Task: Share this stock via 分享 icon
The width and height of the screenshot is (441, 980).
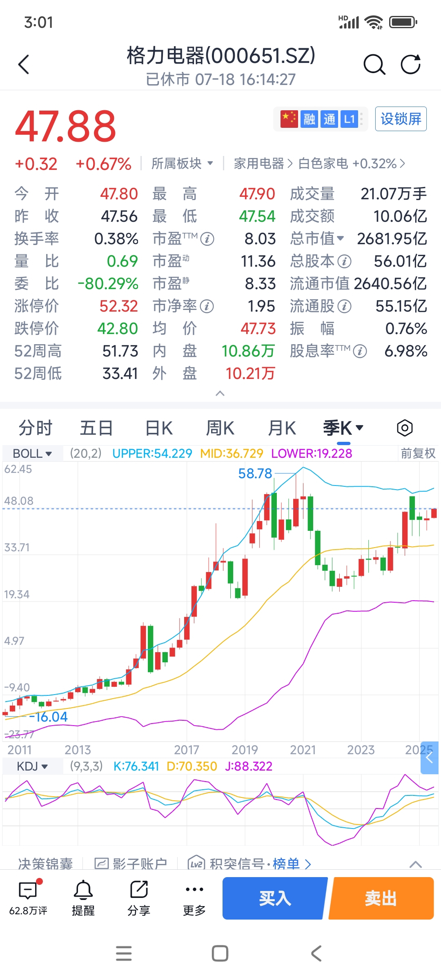Action: (x=139, y=898)
